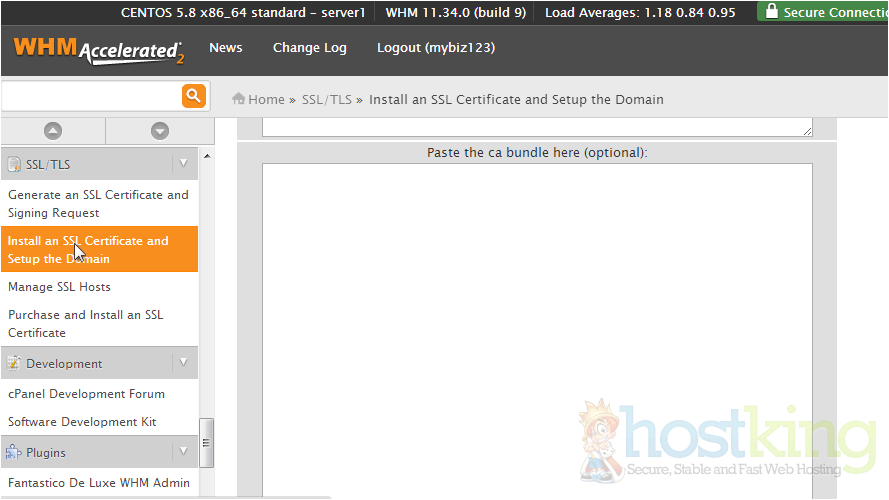Click the SSL/TLS section certificate icon
This screenshot has width=889, height=500.
[x=14, y=164]
